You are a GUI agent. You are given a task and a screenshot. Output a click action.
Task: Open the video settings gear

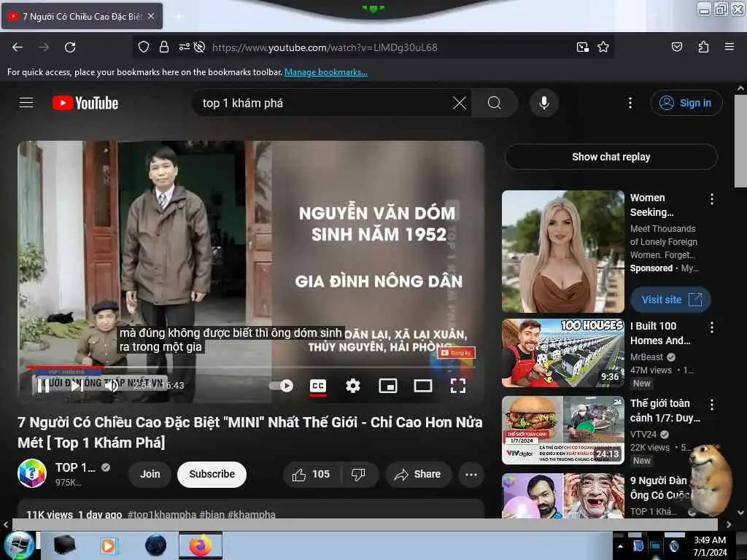[352, 385]
